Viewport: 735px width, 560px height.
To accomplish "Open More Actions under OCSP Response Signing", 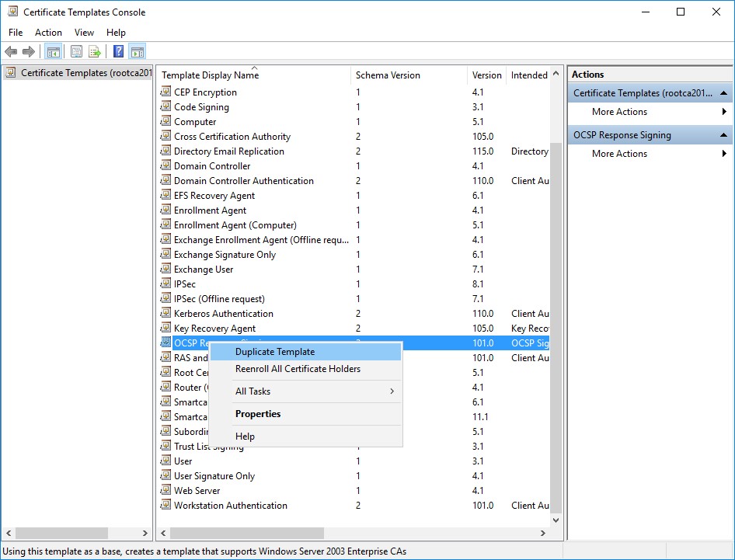I will pyautogui.click(x=650, y=154).
